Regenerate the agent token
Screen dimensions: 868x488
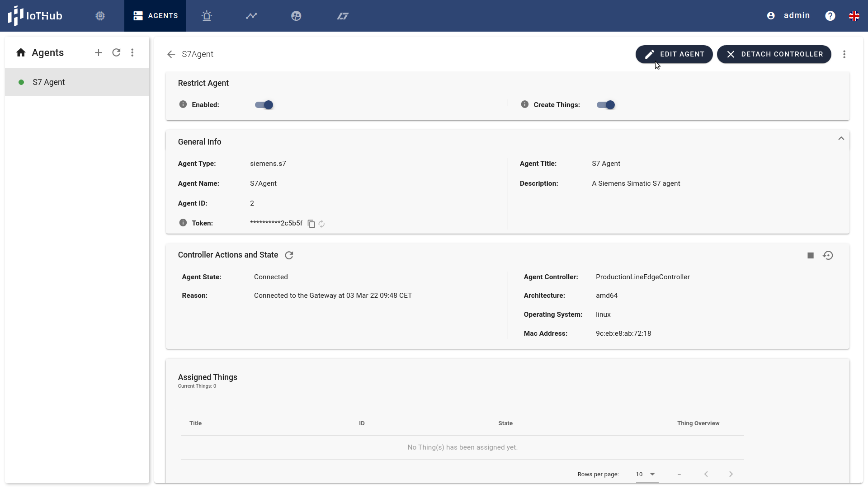321,224
